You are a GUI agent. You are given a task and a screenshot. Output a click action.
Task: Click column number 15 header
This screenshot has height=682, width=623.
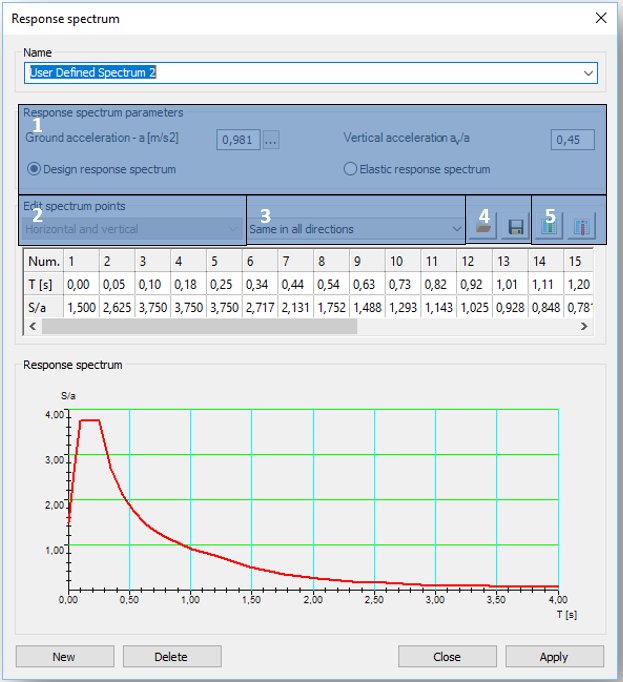[x=578, y=261]
